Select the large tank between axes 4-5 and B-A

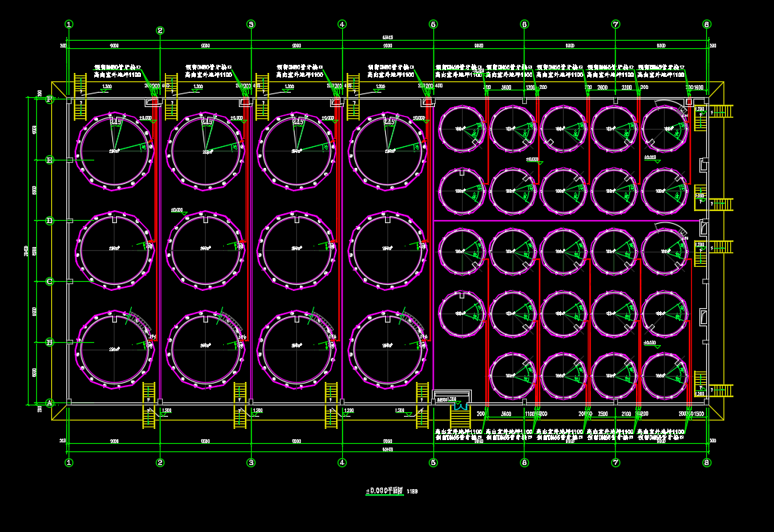388,350
